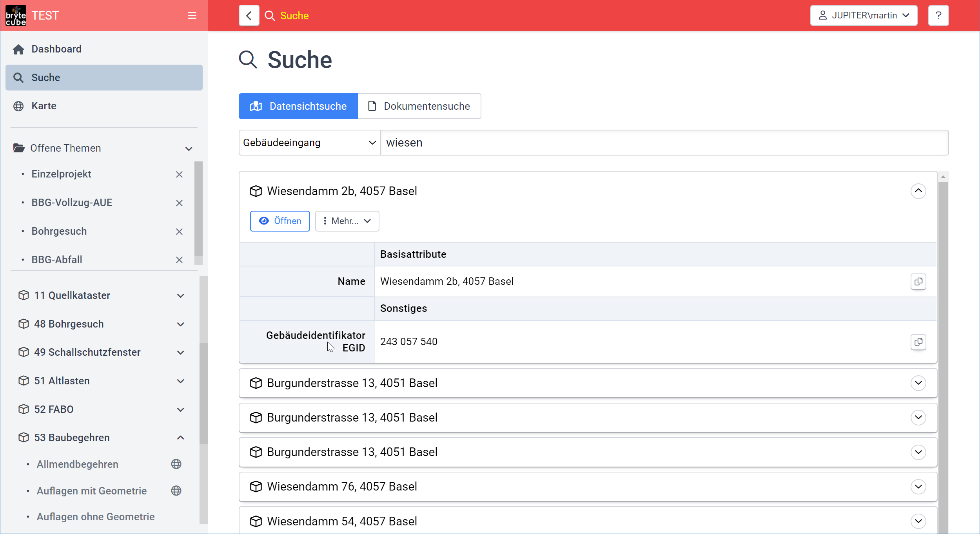Expand the third Burgunderstrasse 13 result

(918, 452)
